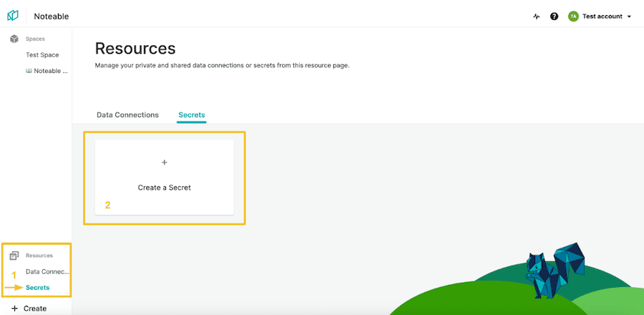Click the Noteable logo icon
Viewport: 644px width, 315px height.
click(x=13, y=16)
